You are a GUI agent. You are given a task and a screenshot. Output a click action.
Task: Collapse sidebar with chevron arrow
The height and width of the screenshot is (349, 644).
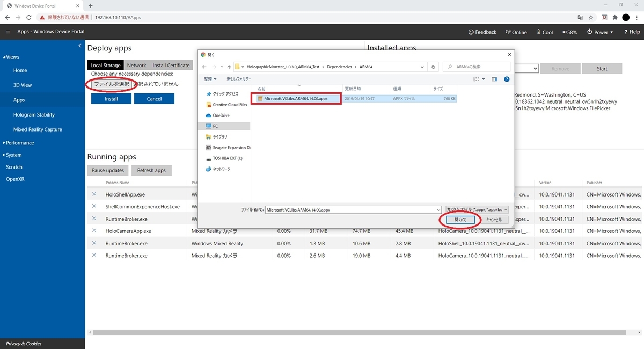[x=80, y=46]
